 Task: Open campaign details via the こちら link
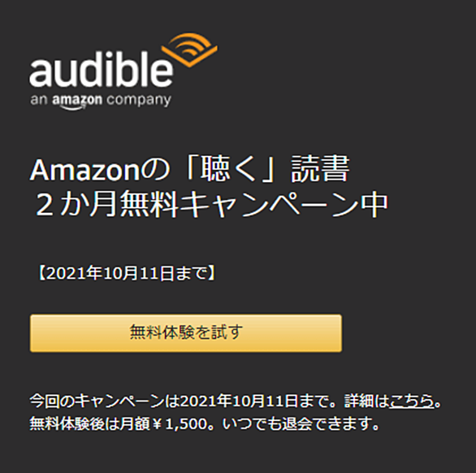(x=412, y=401)
